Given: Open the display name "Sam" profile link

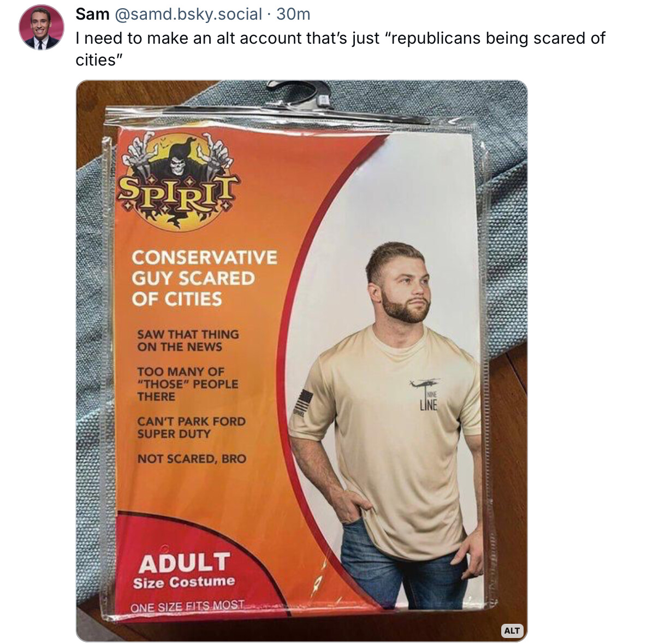Looking at the screenshot, I should pyautogui.click(x=92, y=14).
